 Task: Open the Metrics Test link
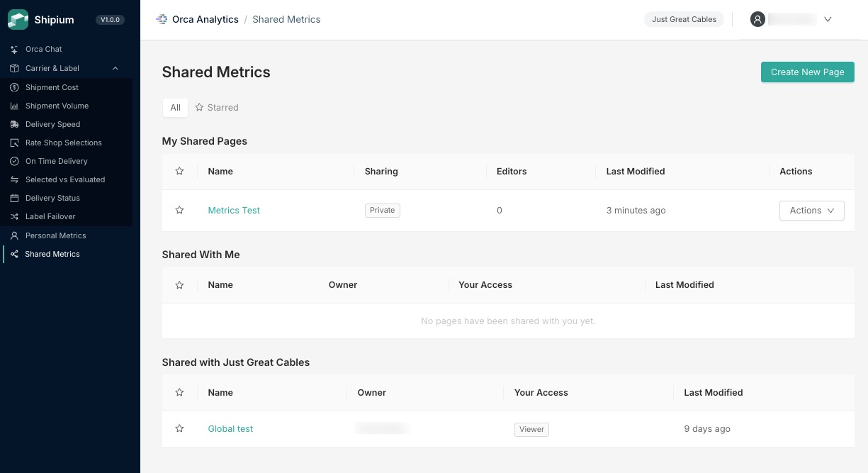[234, 210]
